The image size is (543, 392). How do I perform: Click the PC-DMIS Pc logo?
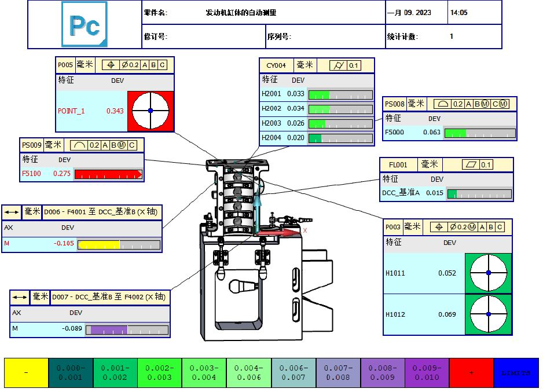point(85,24)
